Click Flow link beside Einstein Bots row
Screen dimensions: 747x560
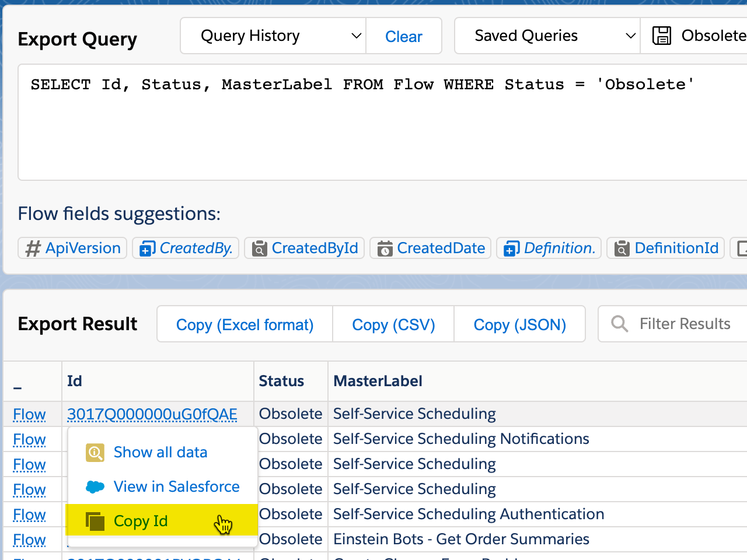tap(29, 540)
